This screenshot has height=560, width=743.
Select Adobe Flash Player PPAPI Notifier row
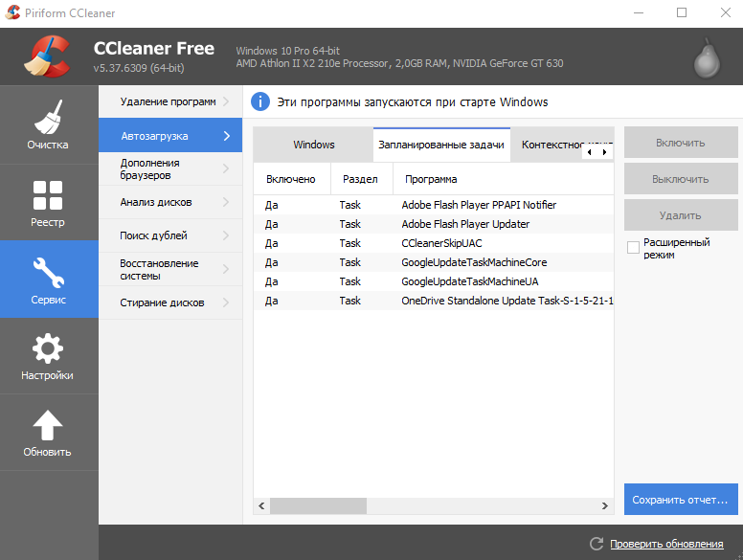(x=434, y=205)
